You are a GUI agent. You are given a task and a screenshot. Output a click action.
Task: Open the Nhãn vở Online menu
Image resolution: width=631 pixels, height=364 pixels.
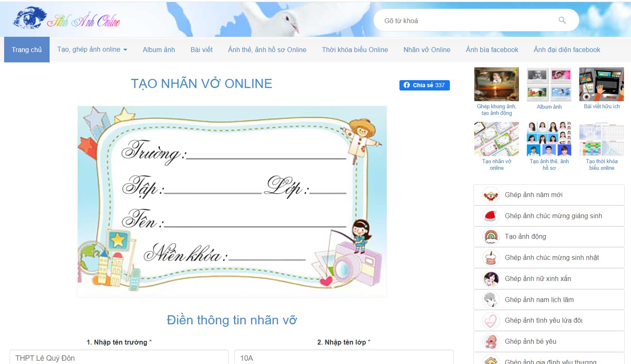tap(426, 49)
